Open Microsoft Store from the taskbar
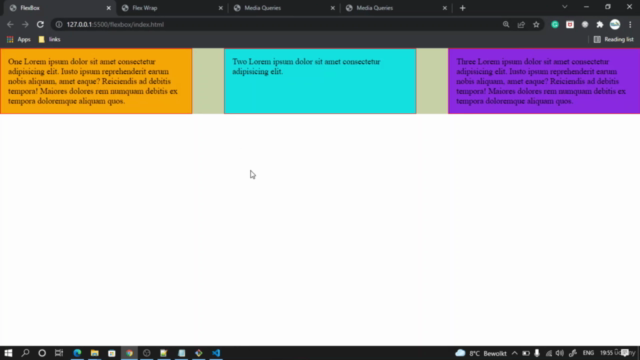The width and height of the screenshot is (640, 360). [112, 353]
